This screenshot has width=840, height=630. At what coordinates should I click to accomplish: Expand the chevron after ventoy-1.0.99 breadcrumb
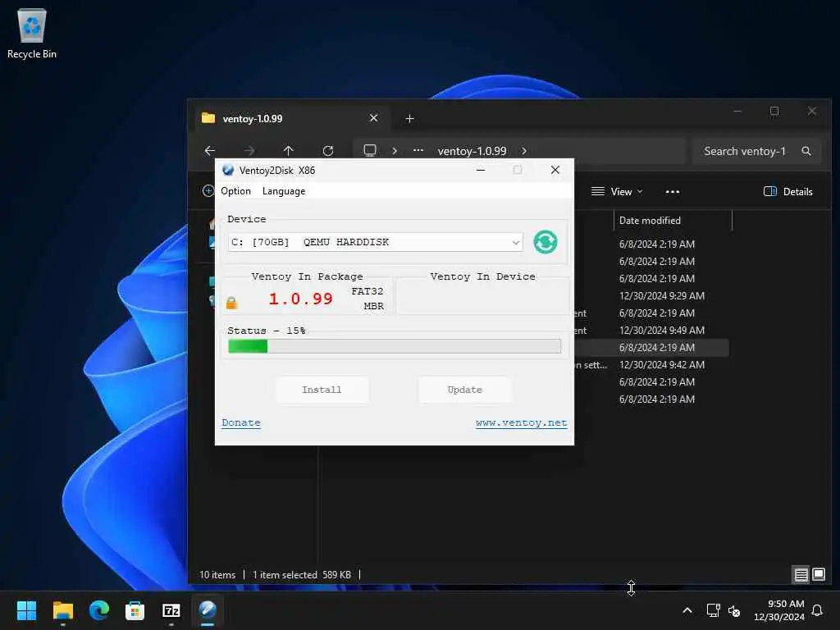click(x=524, y=151)
